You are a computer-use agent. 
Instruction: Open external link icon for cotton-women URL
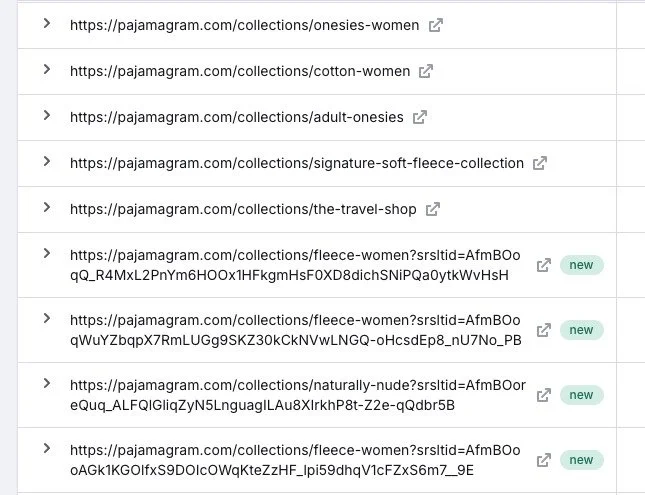pos(426,71)
